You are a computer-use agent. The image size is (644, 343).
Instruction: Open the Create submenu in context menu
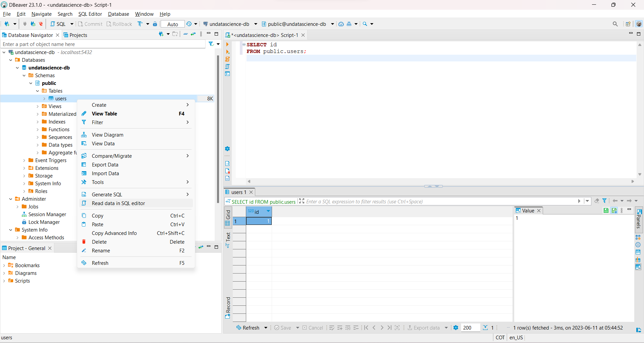[136, 105]
